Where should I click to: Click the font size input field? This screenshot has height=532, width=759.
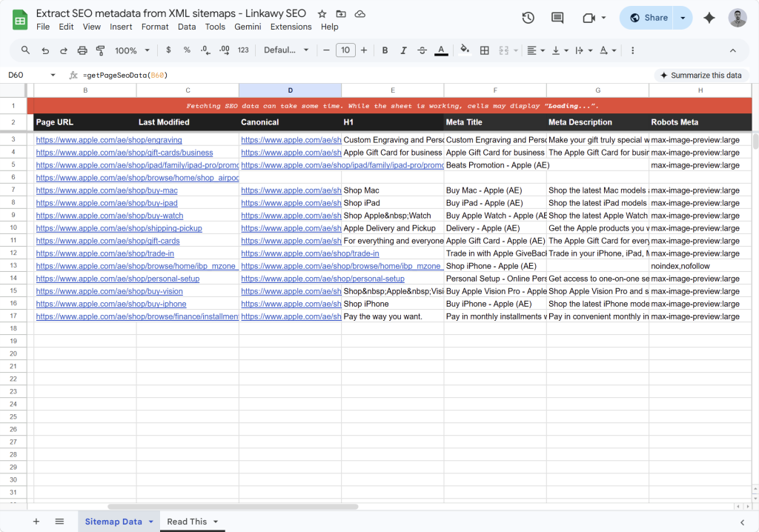pyautogui.click(x=345, y=50)
